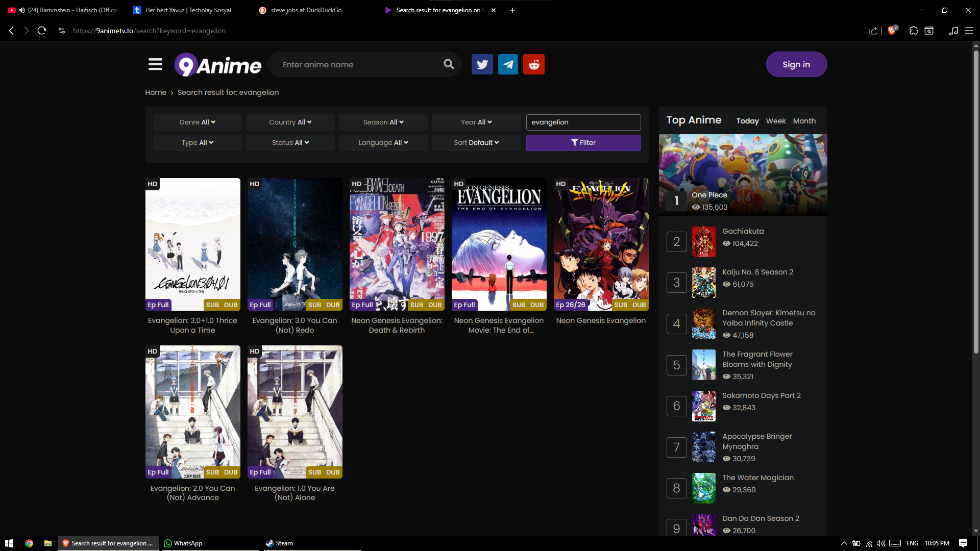The height and width of the screenshot is (551, 980).
Task: Switch Top Anime to Month
Action: 804,121
